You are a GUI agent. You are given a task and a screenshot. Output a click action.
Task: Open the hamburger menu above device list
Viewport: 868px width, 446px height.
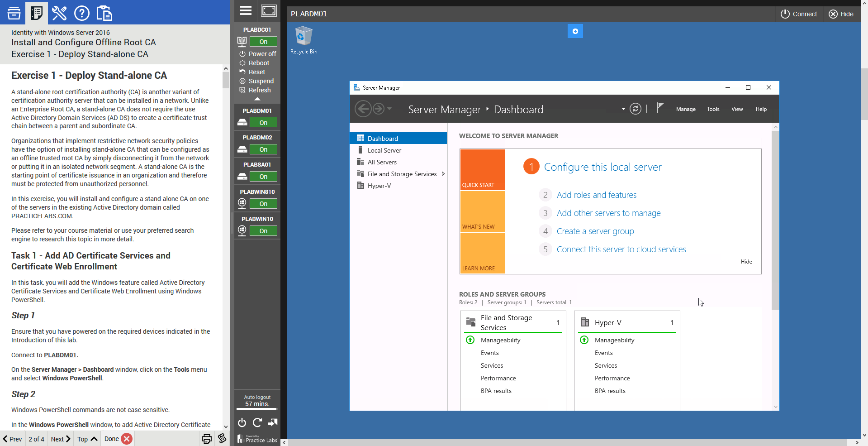[246, 11]
